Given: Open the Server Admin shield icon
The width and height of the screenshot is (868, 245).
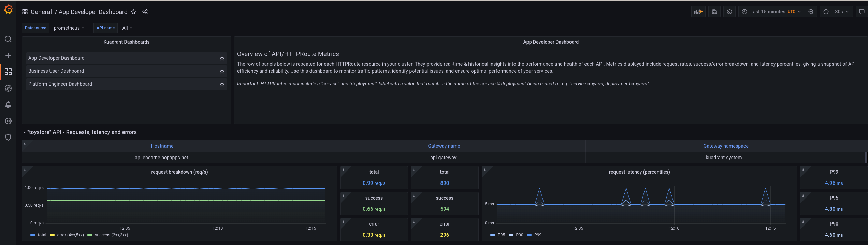Looking at the screenshot, I should (8, 137).
